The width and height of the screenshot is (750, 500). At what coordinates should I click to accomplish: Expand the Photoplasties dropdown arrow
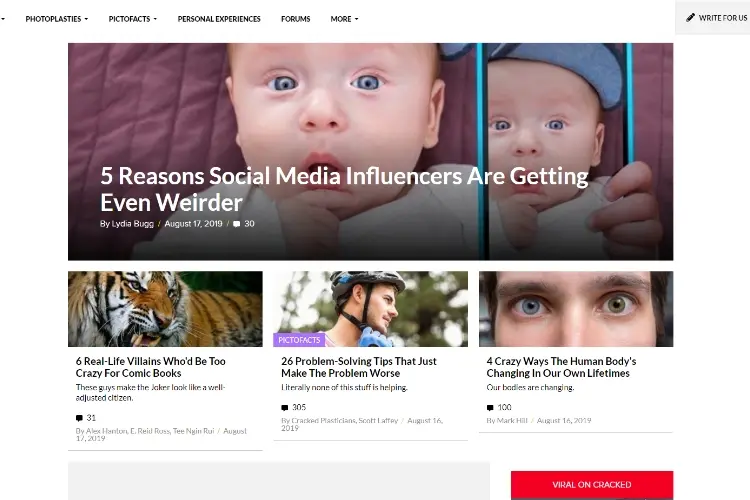coord(86,19)
